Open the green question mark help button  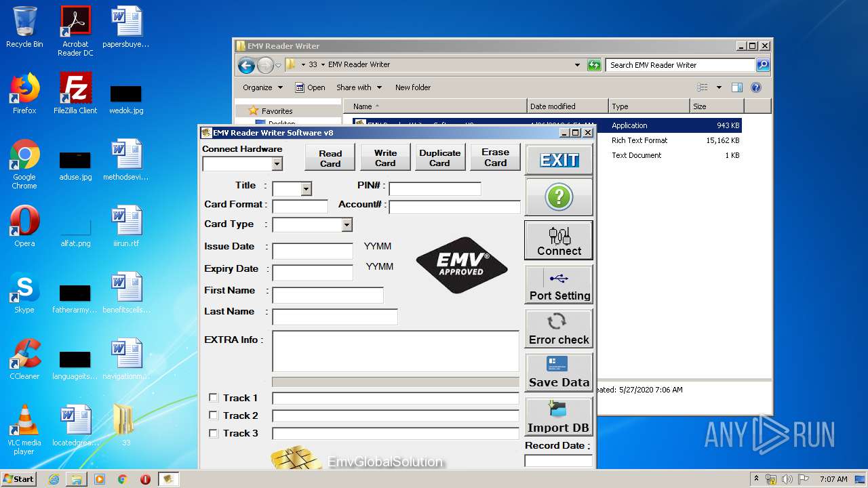click(x=559, y=197)
